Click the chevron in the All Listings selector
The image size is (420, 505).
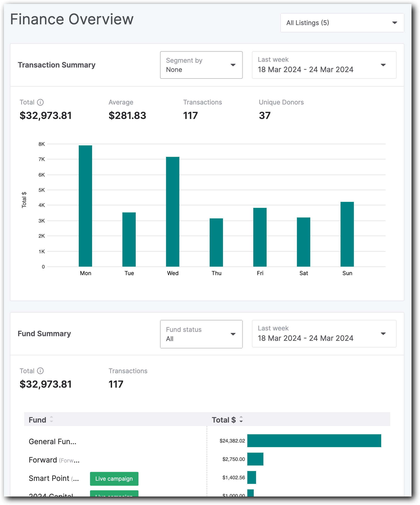click(395, 23)
